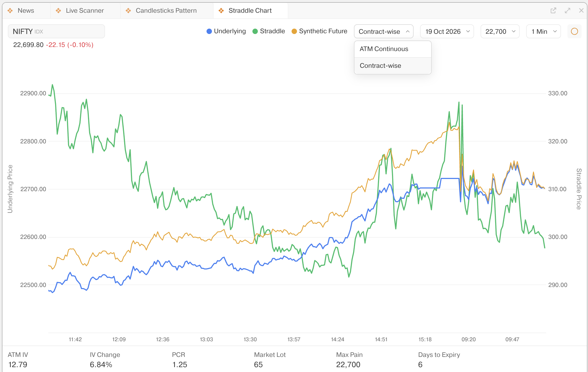
Task: Click the Underlying Price axis title
Action: (10, 189)
